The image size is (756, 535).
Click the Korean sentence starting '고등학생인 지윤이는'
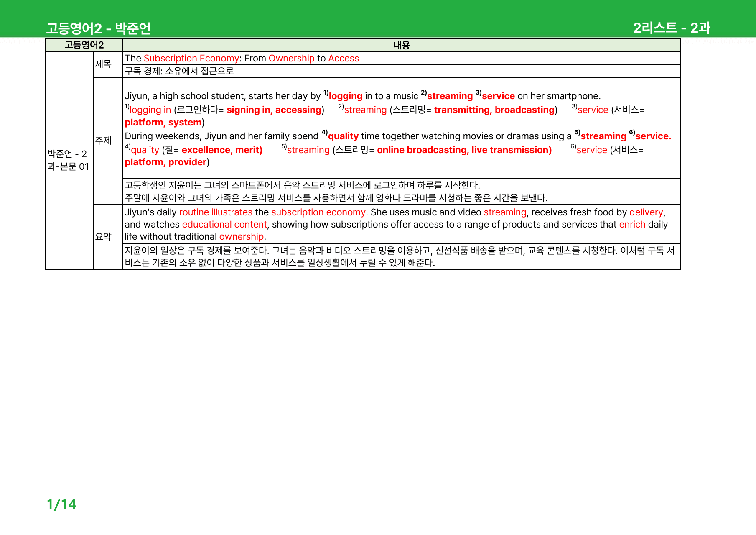click(302, 185)
